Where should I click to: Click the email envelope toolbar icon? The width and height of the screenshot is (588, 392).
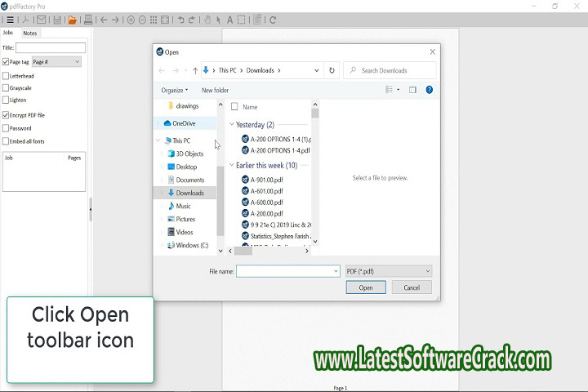pyautogui.click(x=42, y=19)
